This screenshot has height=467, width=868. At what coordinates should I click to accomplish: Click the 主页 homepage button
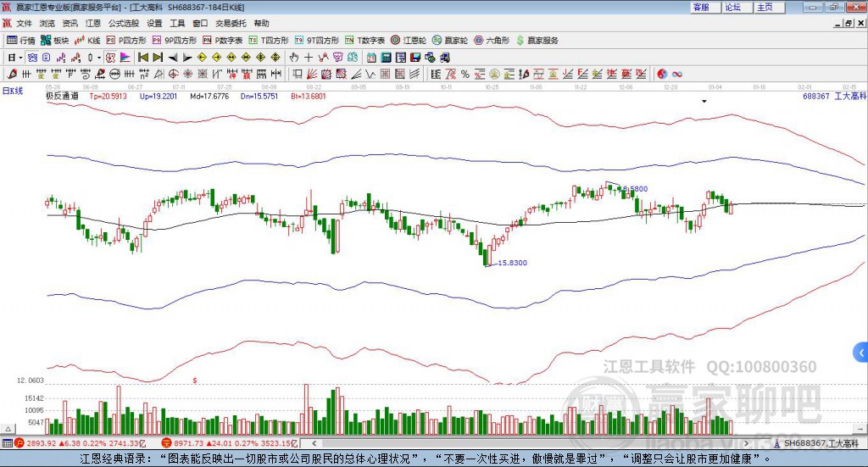click(x=765, y=7)
